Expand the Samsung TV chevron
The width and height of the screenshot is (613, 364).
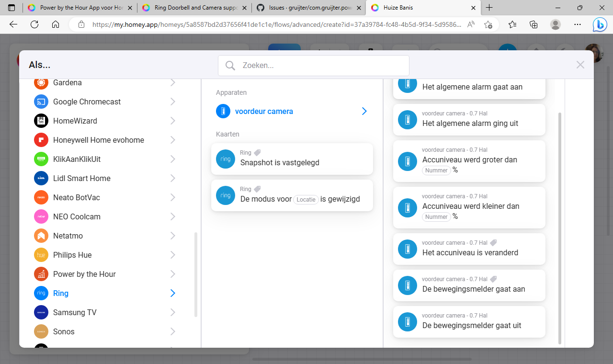click(x=173, y=312)
